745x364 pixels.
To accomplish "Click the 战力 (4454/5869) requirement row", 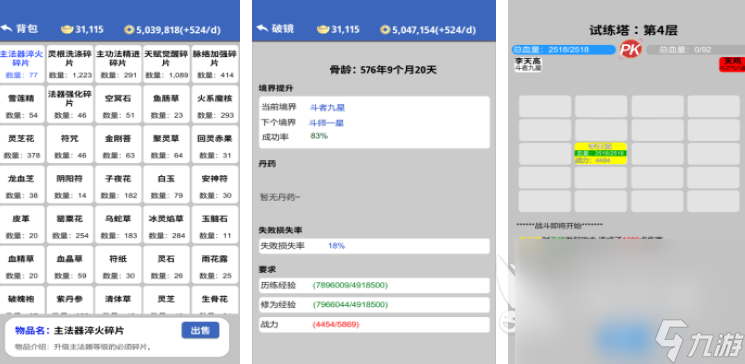I will [374, 325].
